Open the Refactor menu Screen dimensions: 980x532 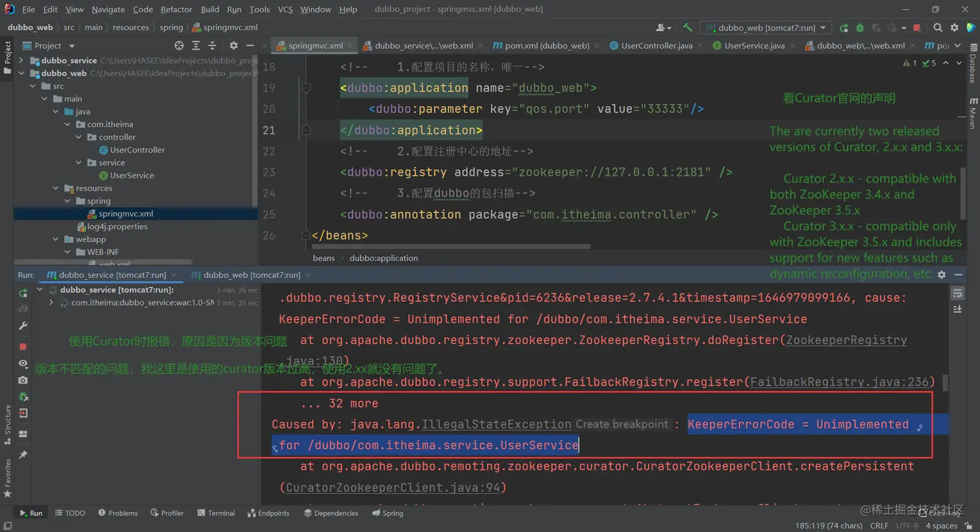point(176,9)
